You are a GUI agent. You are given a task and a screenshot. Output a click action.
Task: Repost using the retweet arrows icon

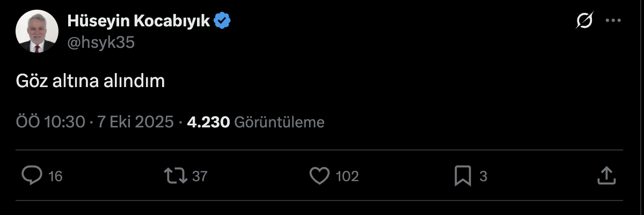click(x=175, y=176)
